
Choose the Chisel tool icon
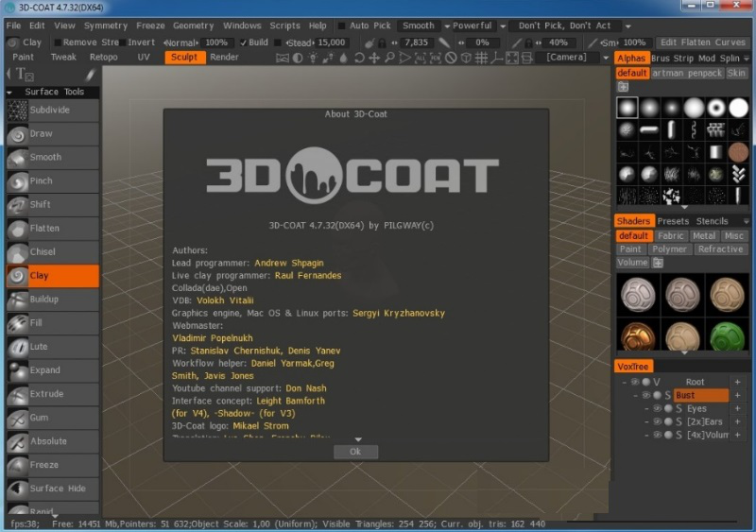click(18, 251)
